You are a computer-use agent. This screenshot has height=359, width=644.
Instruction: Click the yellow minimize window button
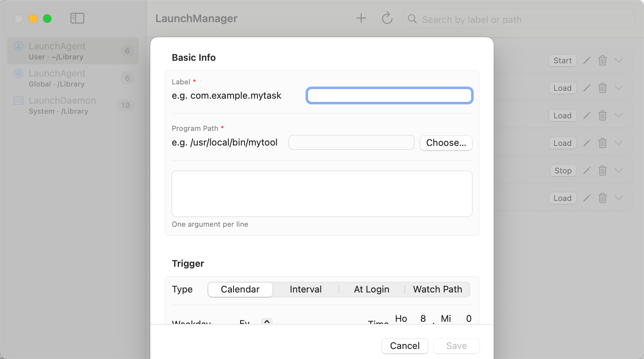(x=33, y=19)
